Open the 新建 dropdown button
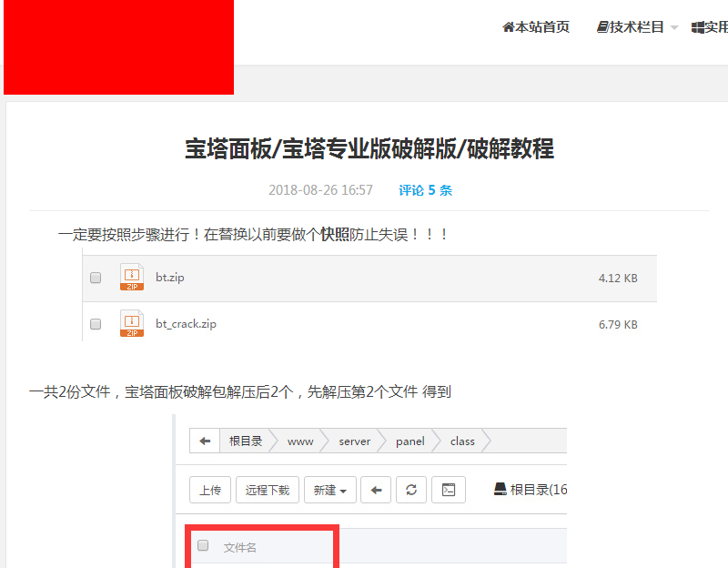The image size is (728, 568). (330, 490)
